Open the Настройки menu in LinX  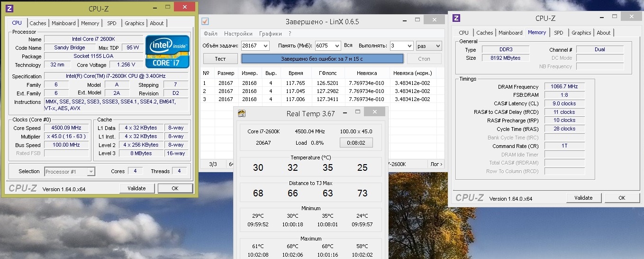tap(238, 34)
